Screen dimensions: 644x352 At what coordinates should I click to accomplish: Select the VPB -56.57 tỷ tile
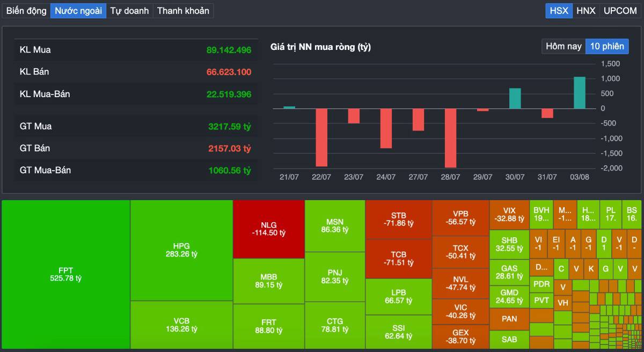460,217
